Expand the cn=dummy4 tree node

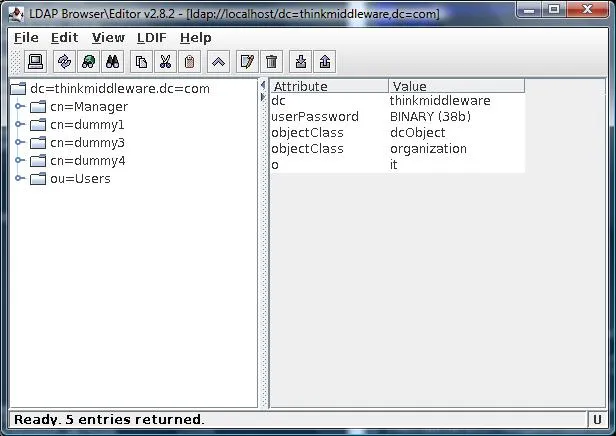(x=19, y=160)
